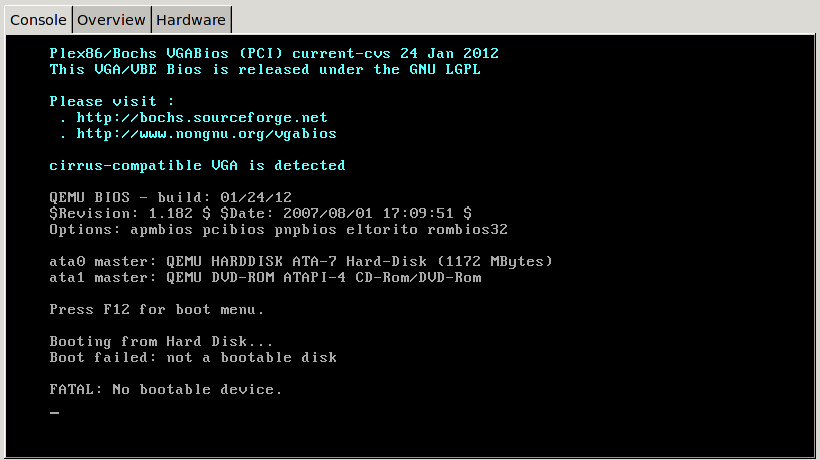Click the ata0 master HARDDISK line
The width and height of the screenshot is (820, 460).
click(x=301, y=261)
